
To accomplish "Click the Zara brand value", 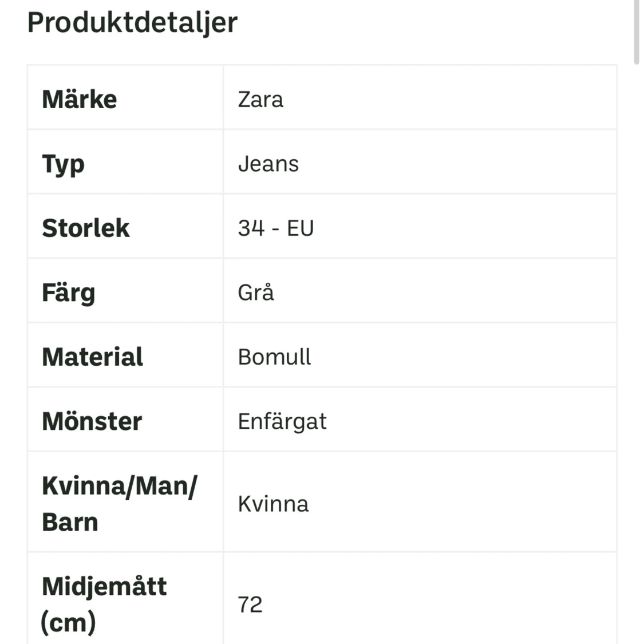I will coord(260,100).
